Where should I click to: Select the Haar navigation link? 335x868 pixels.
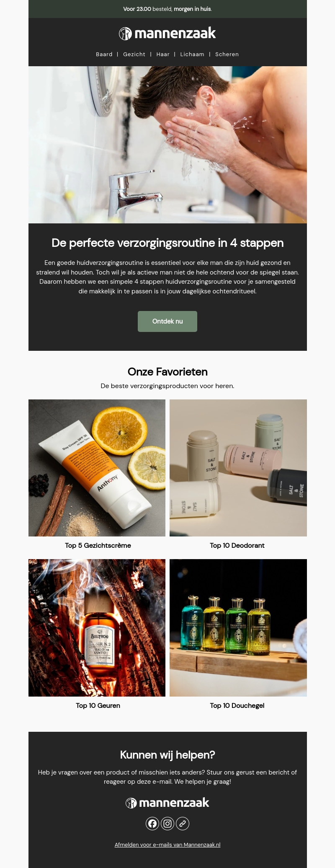pyautogui.click(x=163, y=54)
